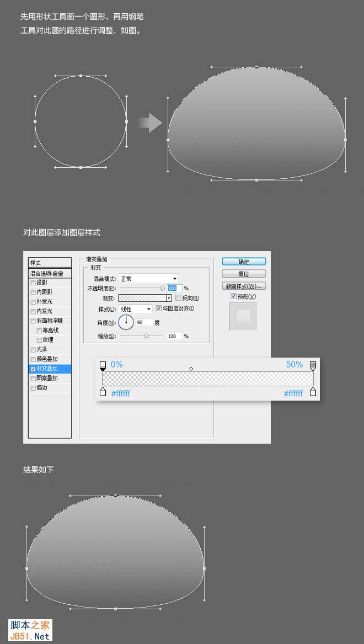Enable the 投影 checkbox

tap(33, 283)
